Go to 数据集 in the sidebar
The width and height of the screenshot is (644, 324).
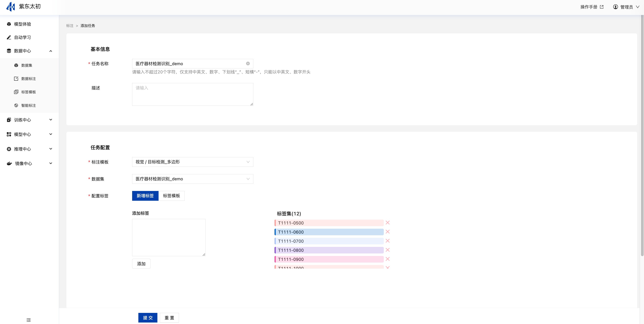pyautogui.click(x=27, y=65)
